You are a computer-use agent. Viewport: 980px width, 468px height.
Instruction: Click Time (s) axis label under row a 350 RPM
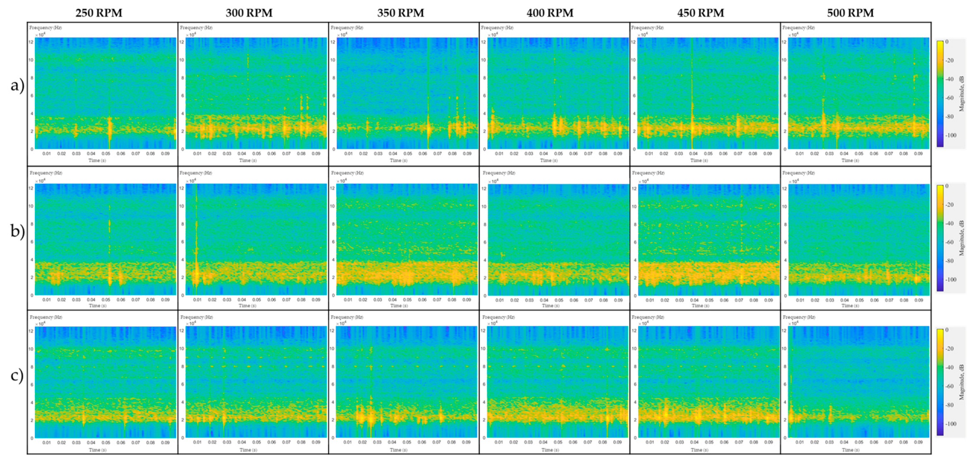point(398,160)
